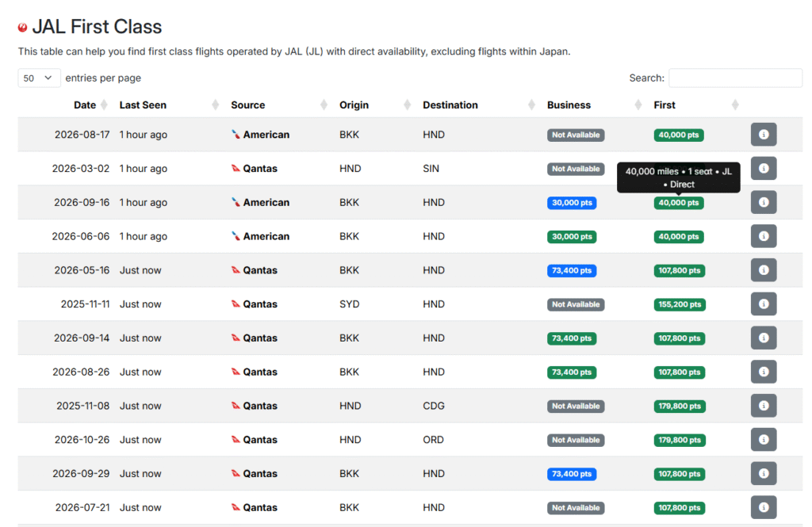Screen dimensions: 812x527
Task: Open info for the 2026-10-26 ORD flight
Action: (763, 439)
